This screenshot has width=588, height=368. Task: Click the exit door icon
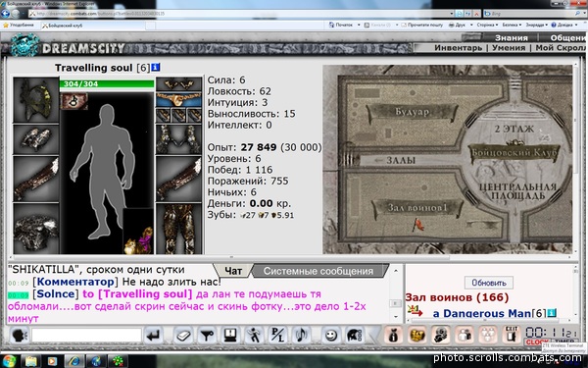512,335
